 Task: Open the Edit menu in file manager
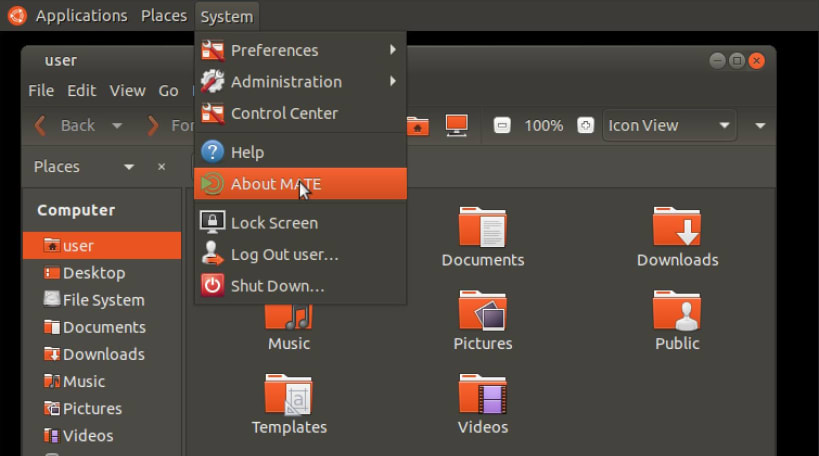click(x=81, y=90)
